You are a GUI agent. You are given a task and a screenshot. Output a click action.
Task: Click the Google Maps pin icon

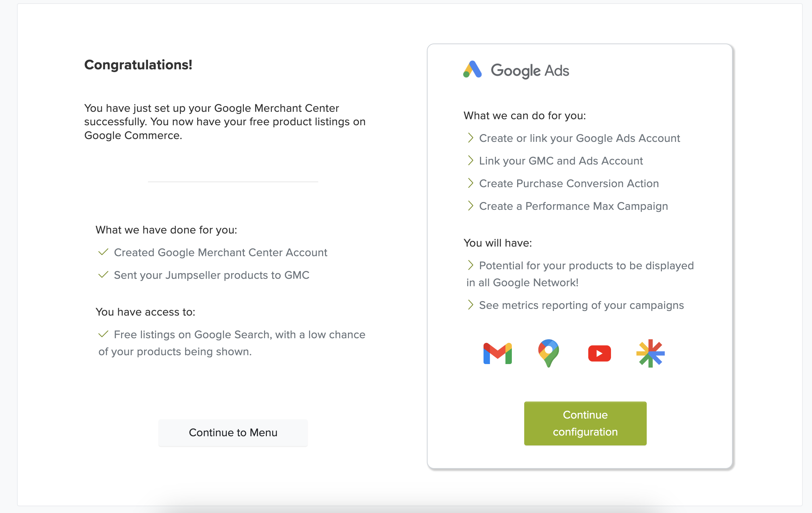point(548,353)
